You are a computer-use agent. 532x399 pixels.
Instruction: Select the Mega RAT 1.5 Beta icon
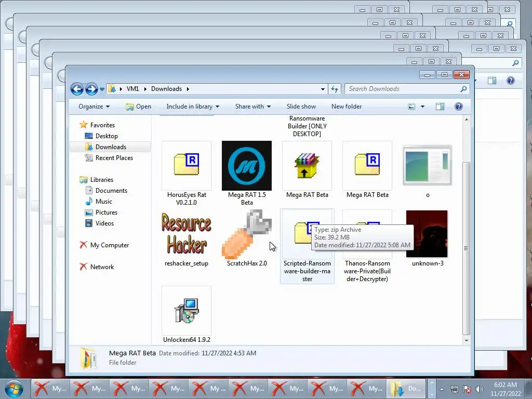point(247,166)
